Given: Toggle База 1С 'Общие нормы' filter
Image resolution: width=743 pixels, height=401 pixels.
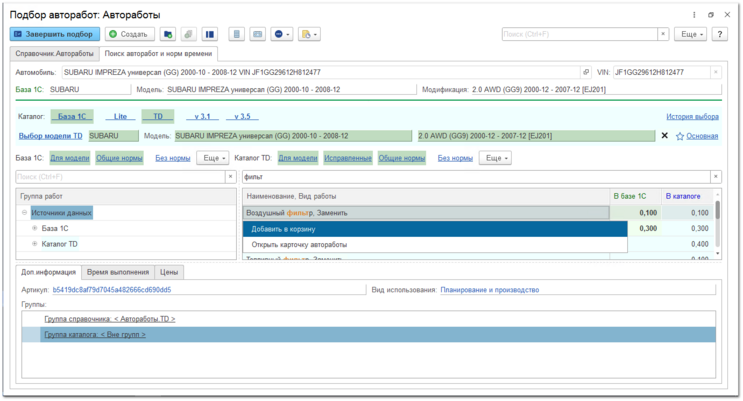Looking at the screenshot, I should [x=119, y=158].
